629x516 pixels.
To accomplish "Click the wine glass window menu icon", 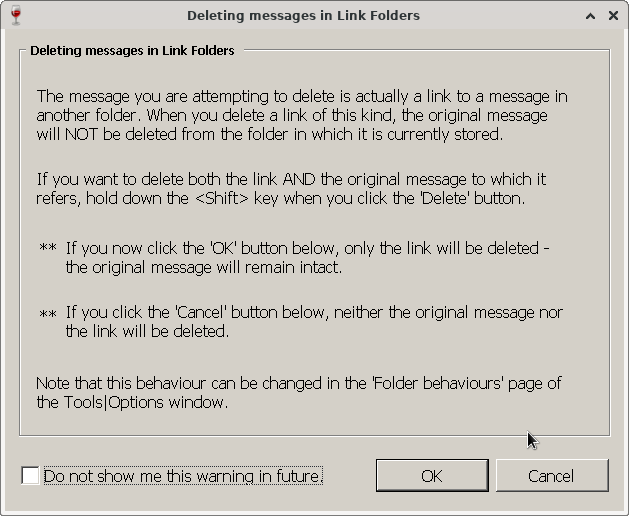I will click(x=14, y=15).
